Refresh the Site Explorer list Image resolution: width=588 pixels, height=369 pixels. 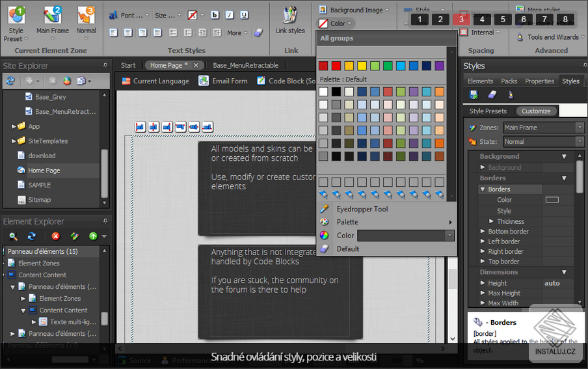10,81
